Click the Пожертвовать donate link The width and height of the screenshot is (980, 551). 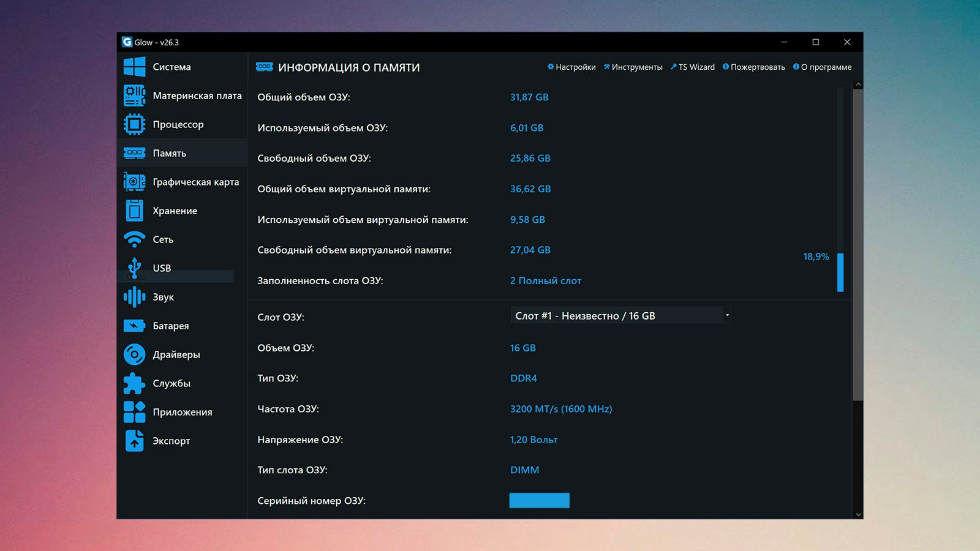[x=753, y=67]
